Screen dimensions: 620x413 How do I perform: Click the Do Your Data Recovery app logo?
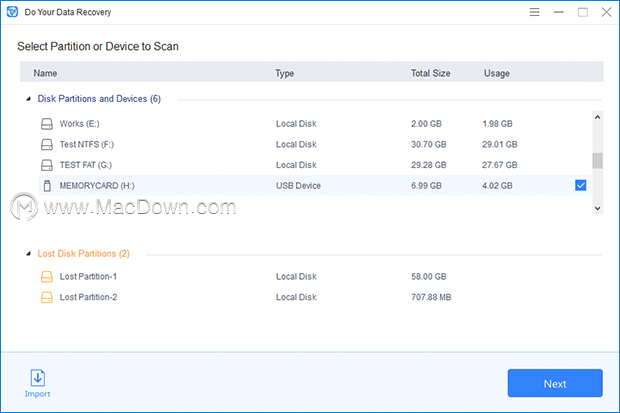[x=12, y=12]
